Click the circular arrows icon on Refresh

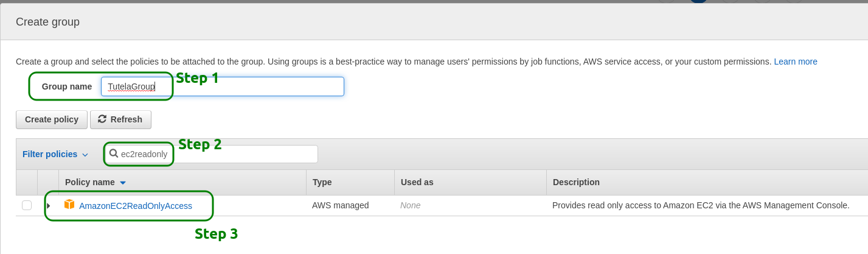(x=102, y=119)
